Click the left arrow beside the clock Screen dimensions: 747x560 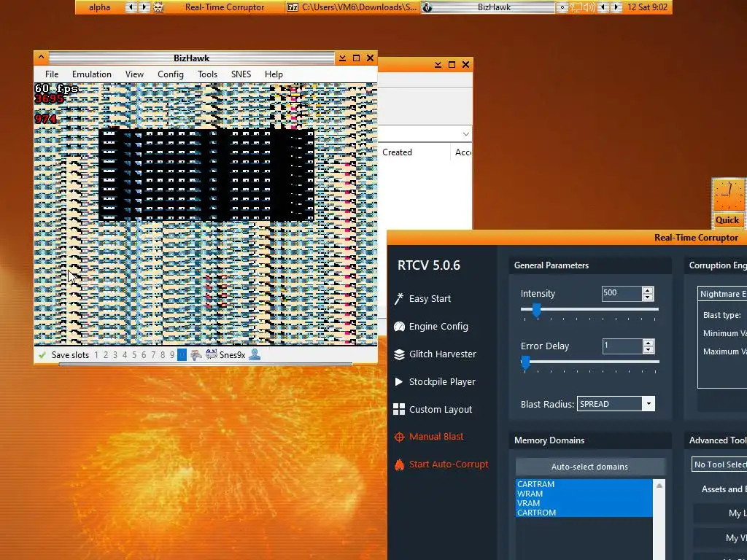(x=603, y=7)
